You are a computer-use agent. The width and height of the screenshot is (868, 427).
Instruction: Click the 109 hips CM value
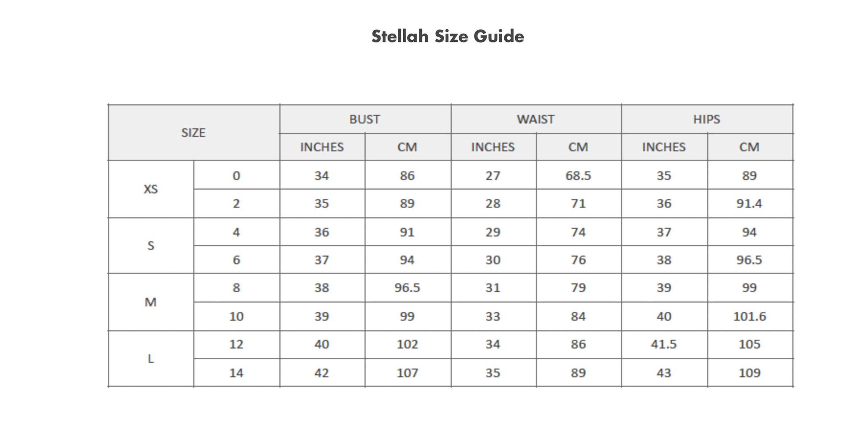coord(749,373)
